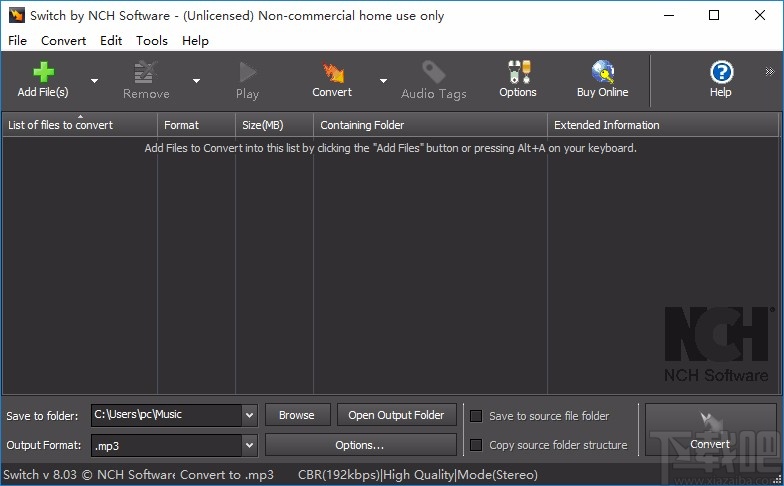784x486 pixels.
Task: Open the Help menu
Action: (x=196, y=40)
